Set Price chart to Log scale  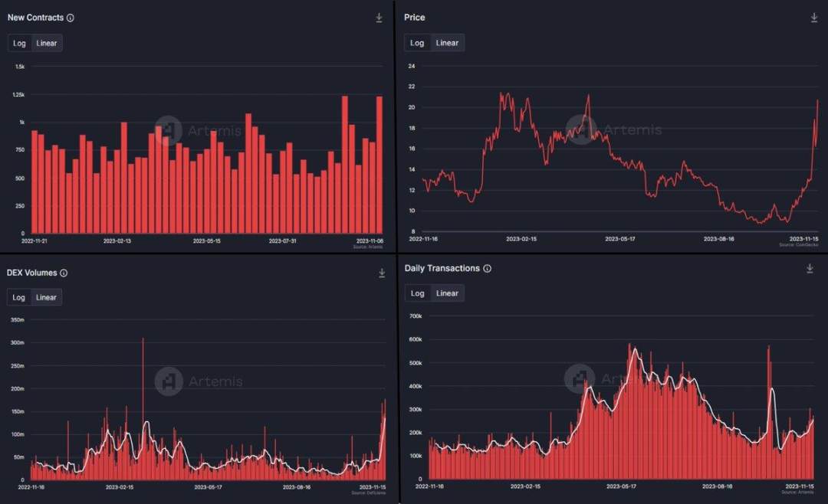click(x=417, y=43)
